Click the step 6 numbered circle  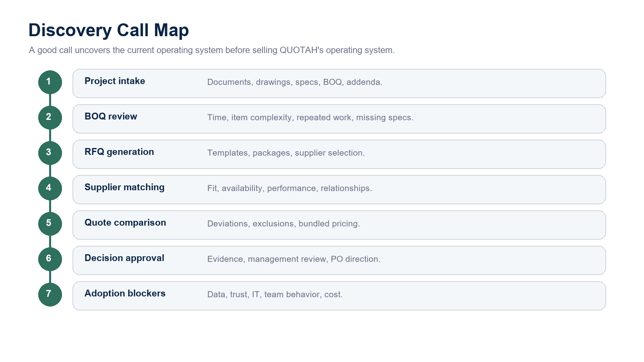click(50, 259)
